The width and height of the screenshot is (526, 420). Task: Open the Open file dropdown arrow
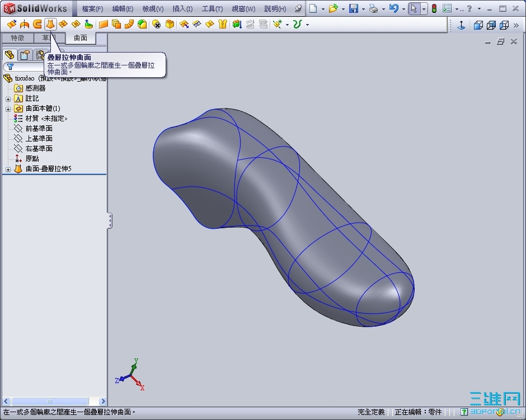(x=343, y=9)
